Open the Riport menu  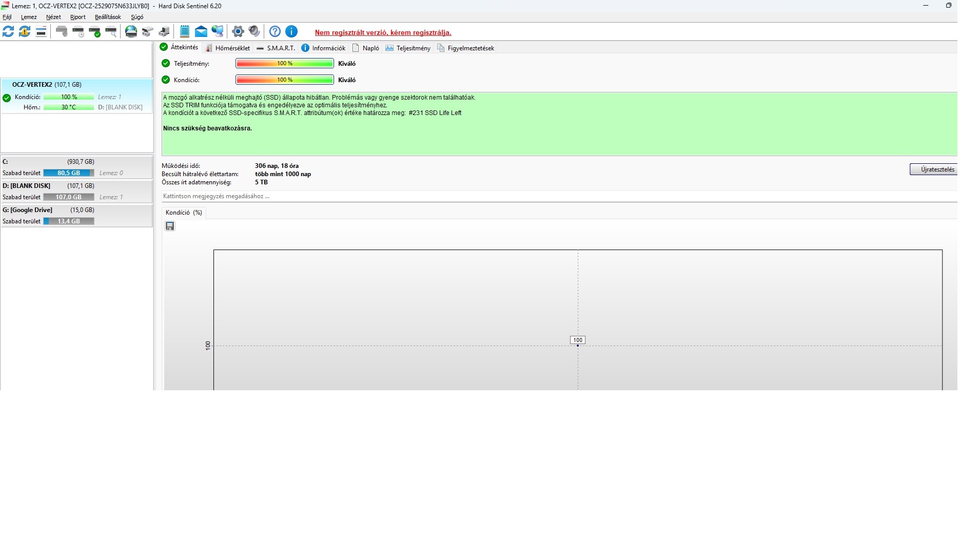78,17
